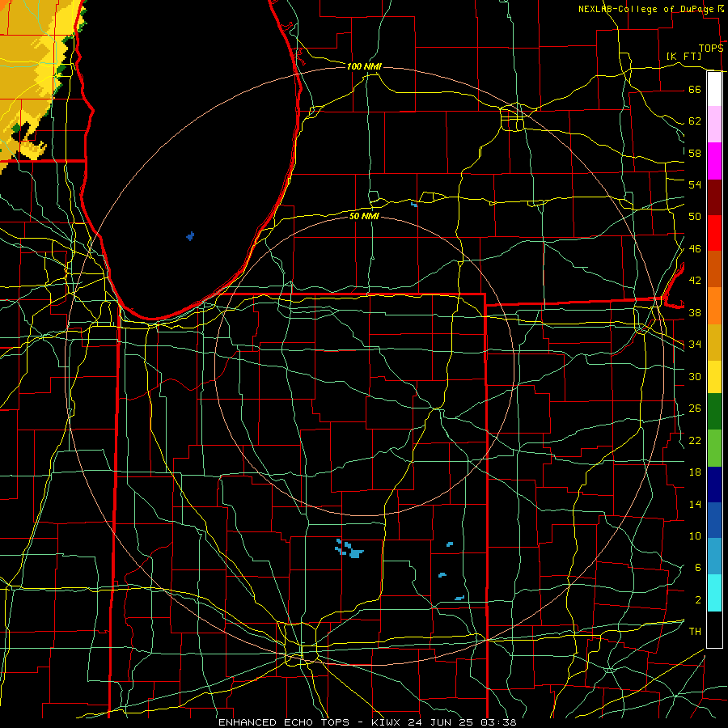Select the bright red legend swatch

[714, 233]
